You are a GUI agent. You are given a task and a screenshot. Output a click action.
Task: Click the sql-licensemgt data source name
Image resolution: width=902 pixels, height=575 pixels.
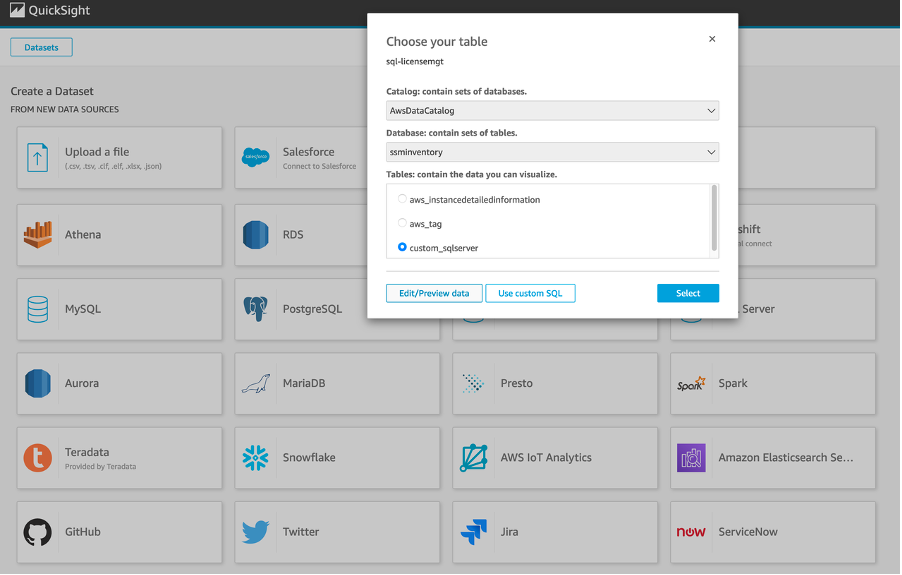coord(415,62)
